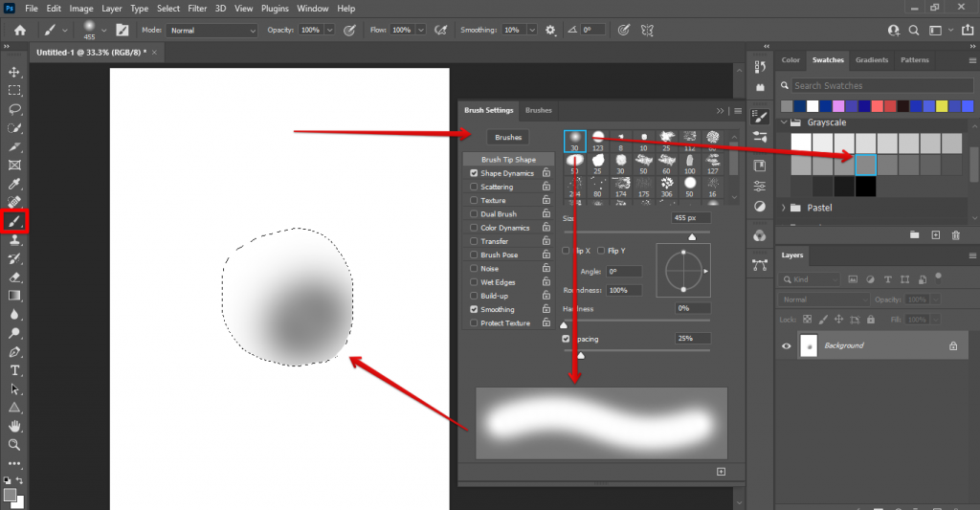This screenshot has width=980, height=510.
Task: Open the Filter menu
Action: point(197,9)
